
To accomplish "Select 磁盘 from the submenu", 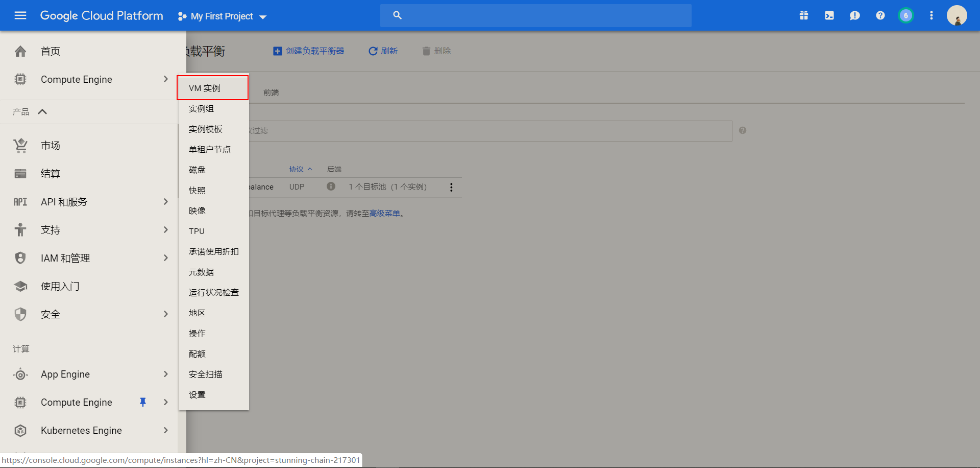I will coord(214,170).
